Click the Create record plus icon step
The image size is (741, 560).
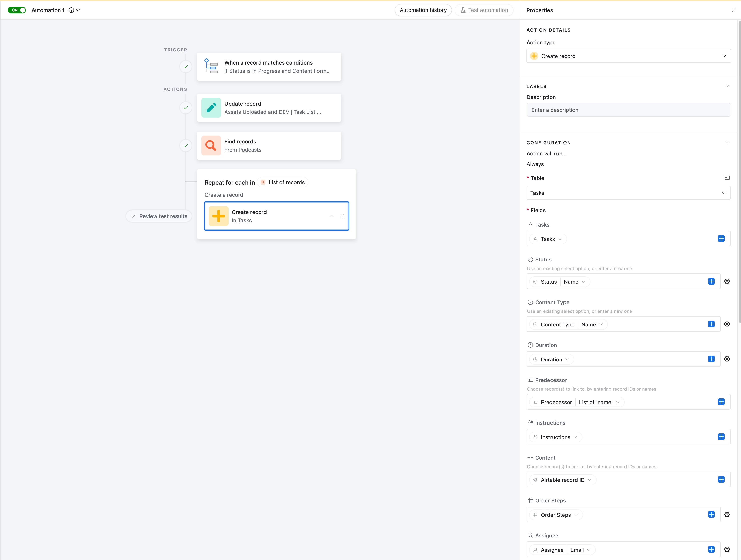coord(218,216)
